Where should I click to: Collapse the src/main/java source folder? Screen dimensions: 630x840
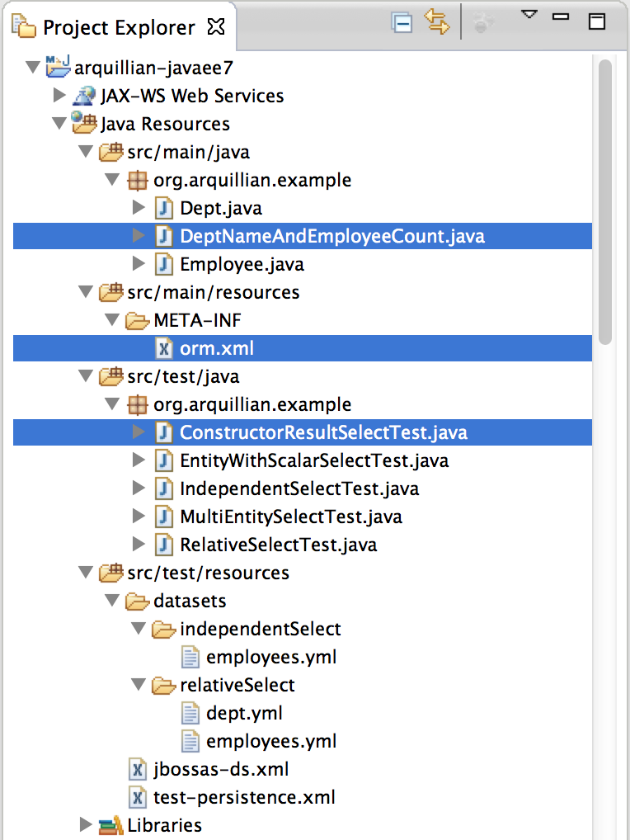click(x=85, y=152)
